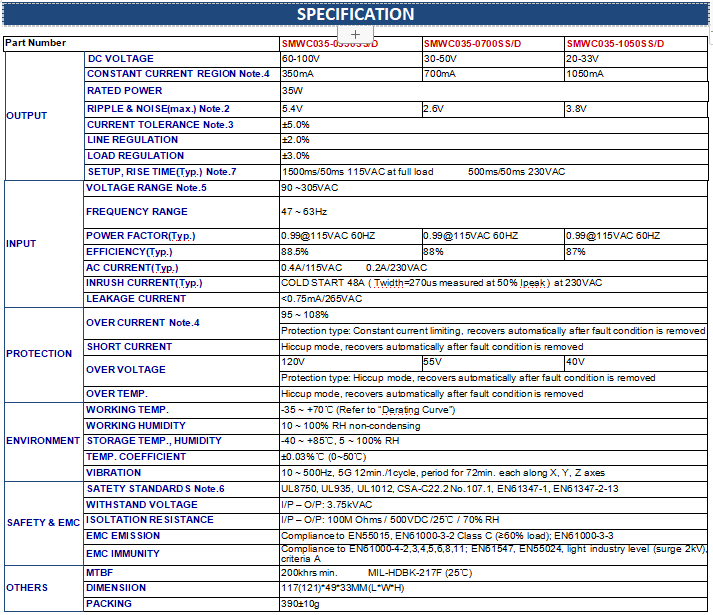Click the DC VOLTAGE row label

click(x=120, y=59)
